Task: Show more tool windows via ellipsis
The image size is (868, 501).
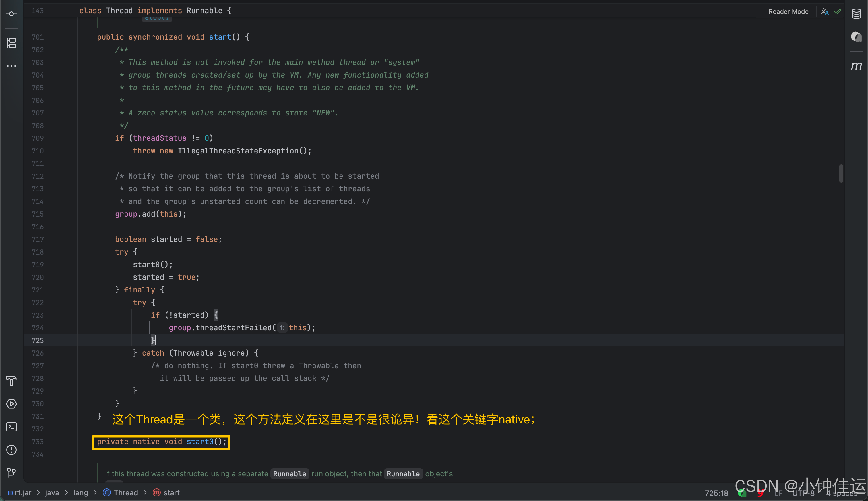Action: click(11, 66)
